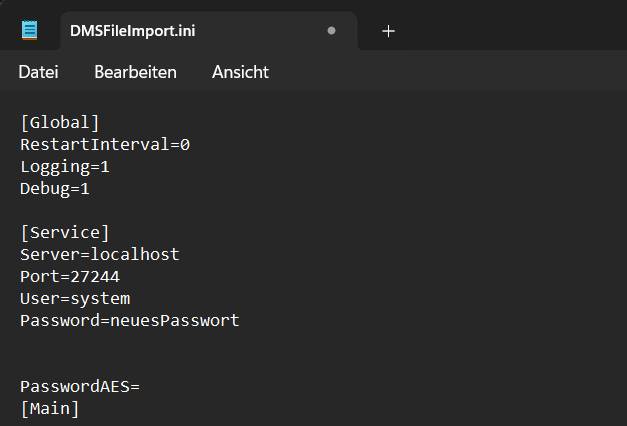Image resolution: width=627 pixels, height=426 pixels.
Task: Click the Logging=1 line
Action: coord(65,167)
